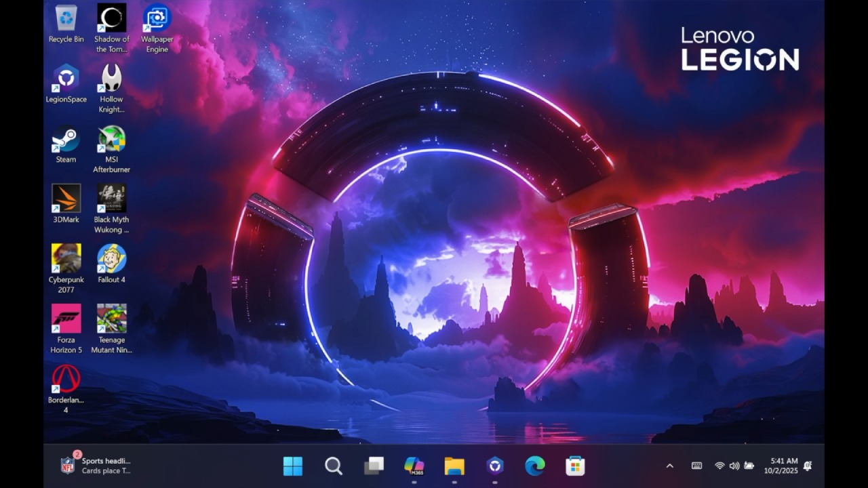Select Cyberpunk 2077 desktop icon
The height and width of the screenshot is (488, 868).
[x=66, y=269]
